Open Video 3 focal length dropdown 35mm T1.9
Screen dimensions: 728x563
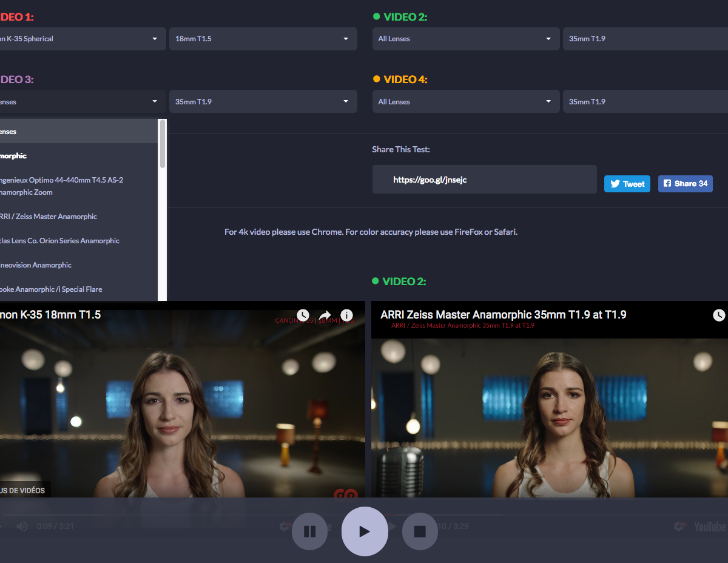tap(263, 102)
